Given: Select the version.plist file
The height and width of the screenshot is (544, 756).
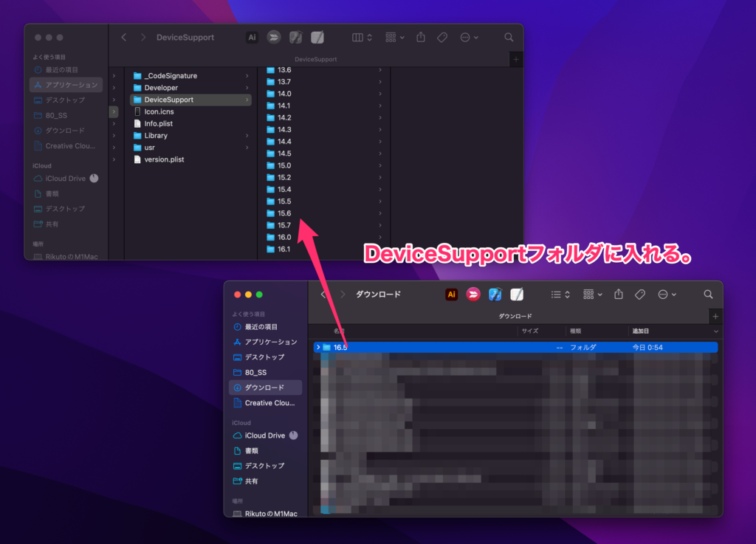Looking at the screenshot, I should pos(190,159).
